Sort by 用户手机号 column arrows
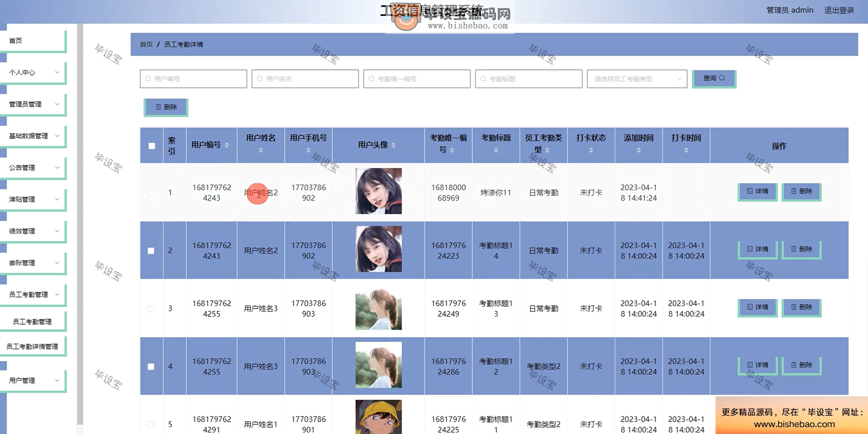Image resolution: width=868 pixels, height=434 pixels. tap(308, 150)
